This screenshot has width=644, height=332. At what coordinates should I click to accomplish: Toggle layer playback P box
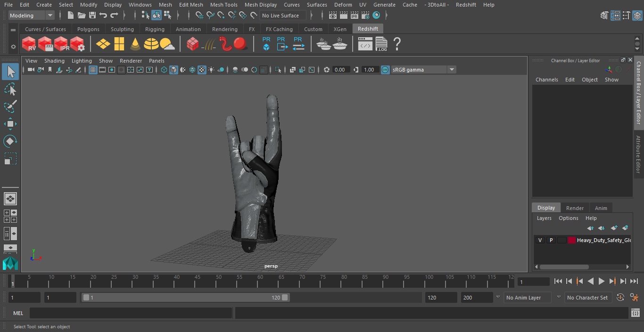[x=551, y=240]
